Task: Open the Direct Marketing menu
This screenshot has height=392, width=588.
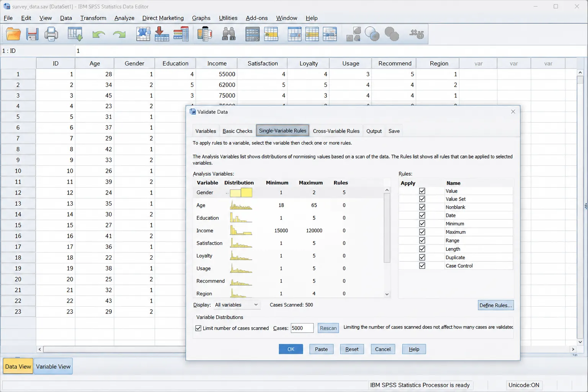Action: (x=163, y=18)
